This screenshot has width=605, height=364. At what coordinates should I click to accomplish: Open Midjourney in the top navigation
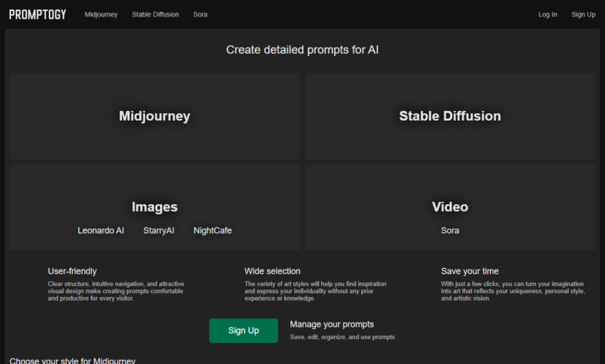point(101,14)
